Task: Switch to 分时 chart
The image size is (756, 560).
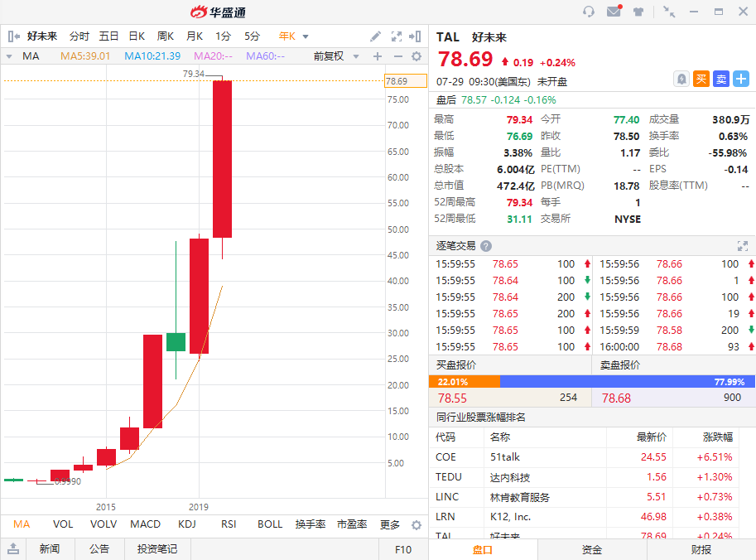Action: click(79, 36)
